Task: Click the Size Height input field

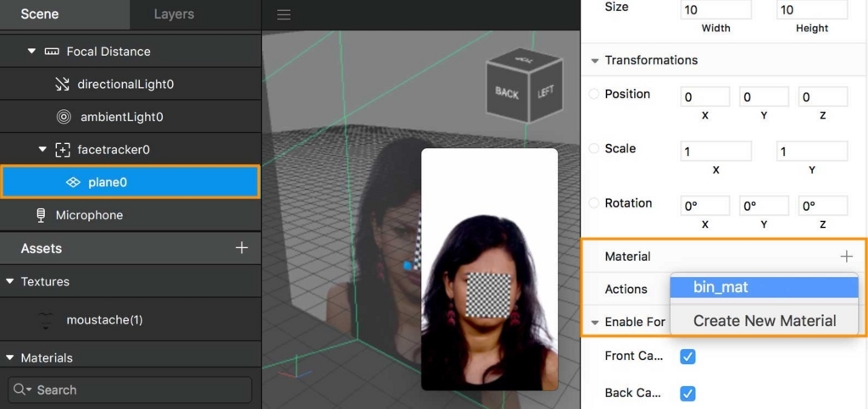Action: pos(811,10)
